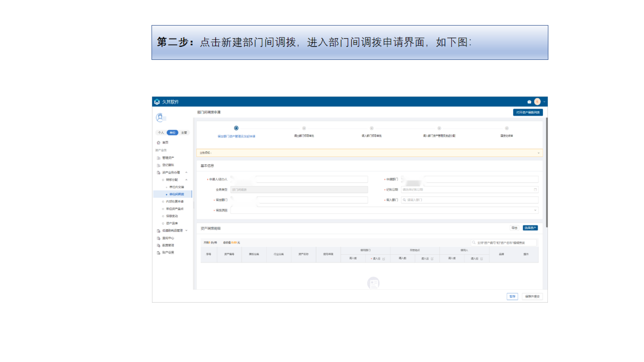Click the home (首页) icon in the sidebar
644x362 pixels.
[x=158, y=143]
